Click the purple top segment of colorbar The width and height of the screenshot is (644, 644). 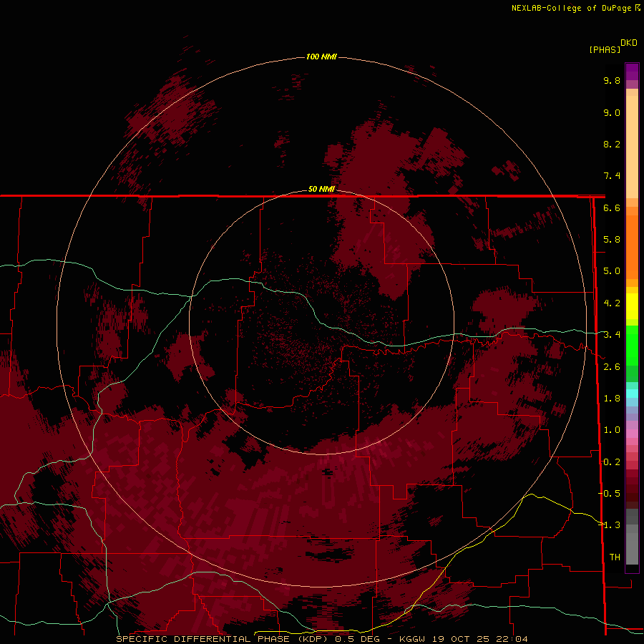click(x=632, y=72)
